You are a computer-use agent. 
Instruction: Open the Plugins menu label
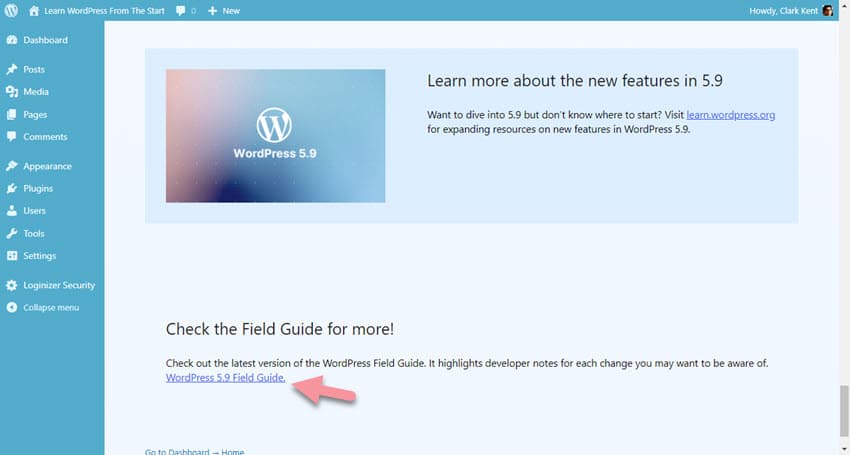point(38,188)
